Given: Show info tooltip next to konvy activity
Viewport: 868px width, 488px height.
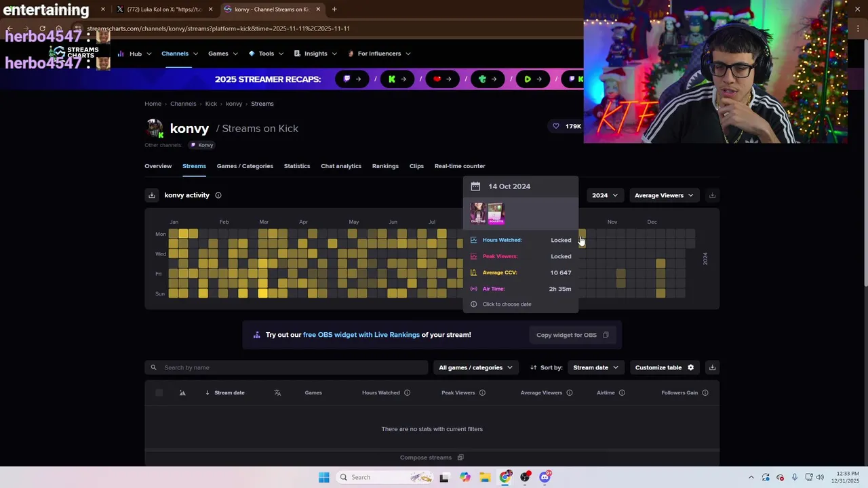Looking at the screenshot, I should pos(218,195).
